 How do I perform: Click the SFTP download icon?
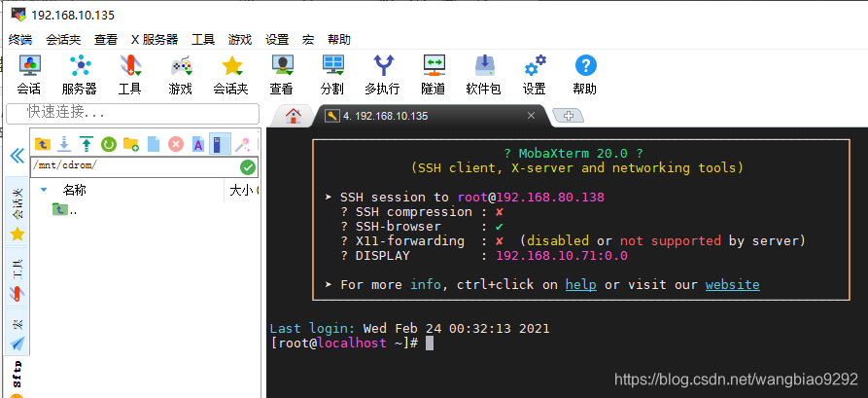[x=64, y=145]
